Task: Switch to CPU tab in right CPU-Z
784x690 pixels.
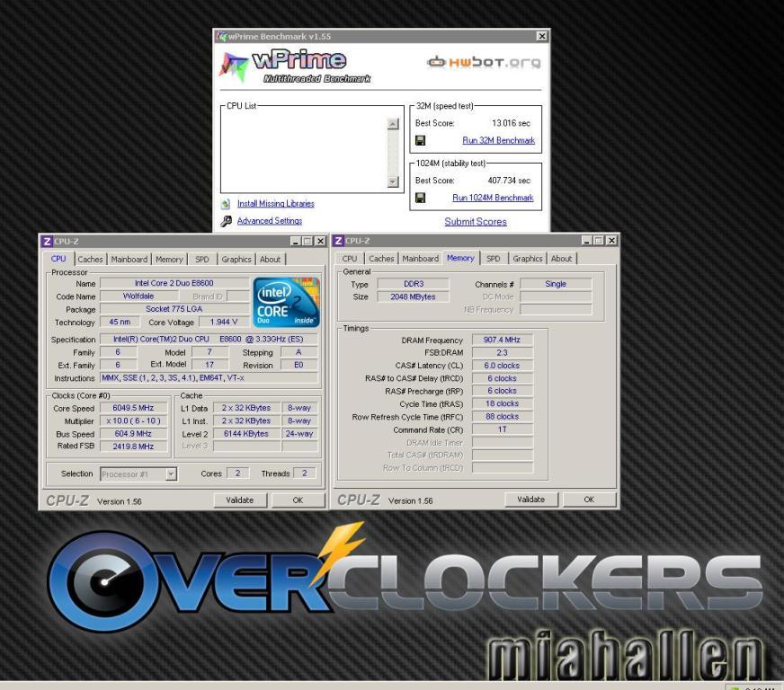Action: click(x=350, y=259)
